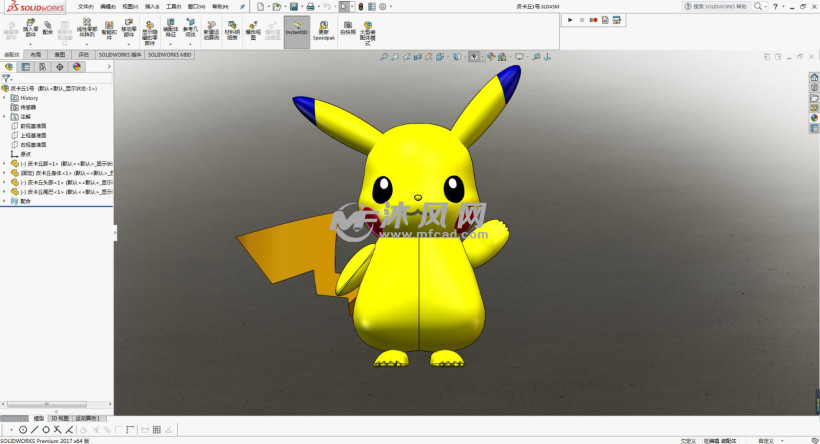Image resolution: width=820 pixels, height=444 pixels.
Task: Click the Edit Macro icon
Action: tap(617, 20)
